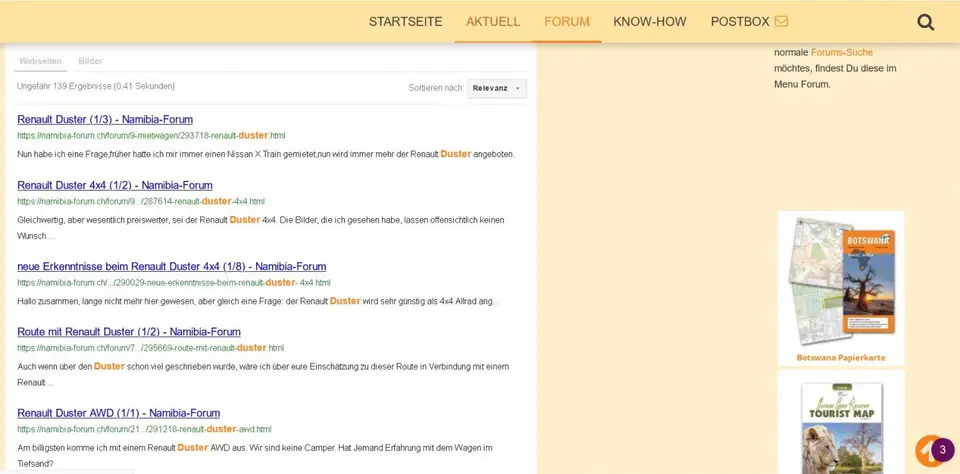
Task: Open the FORUM menu item
Action: pos(566,22)
